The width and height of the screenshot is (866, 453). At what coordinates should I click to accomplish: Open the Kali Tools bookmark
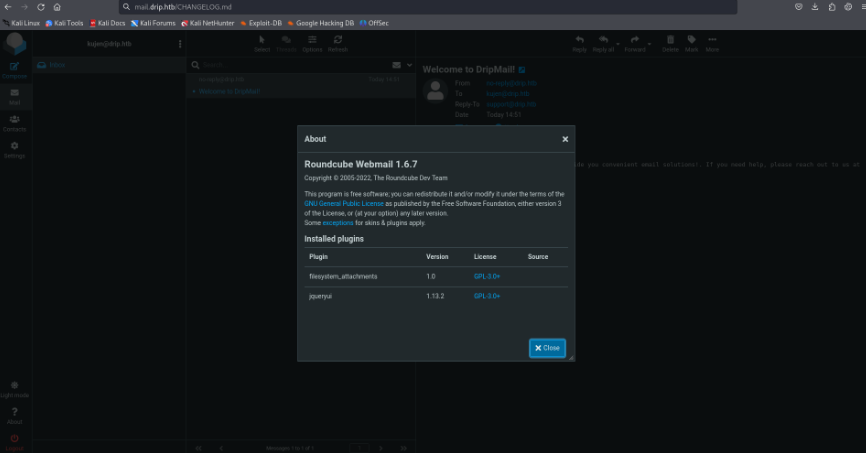pyautogui.click(x=64, y=22)
